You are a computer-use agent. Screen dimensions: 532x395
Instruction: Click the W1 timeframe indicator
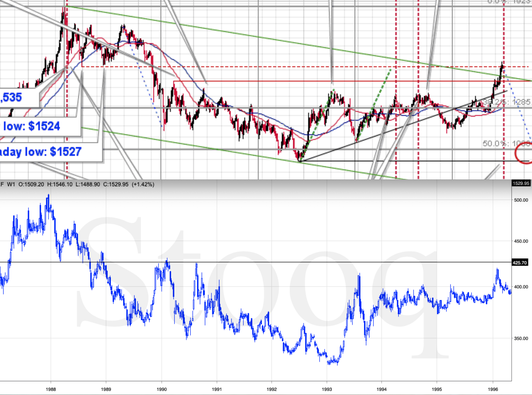(x=11, y=184)
